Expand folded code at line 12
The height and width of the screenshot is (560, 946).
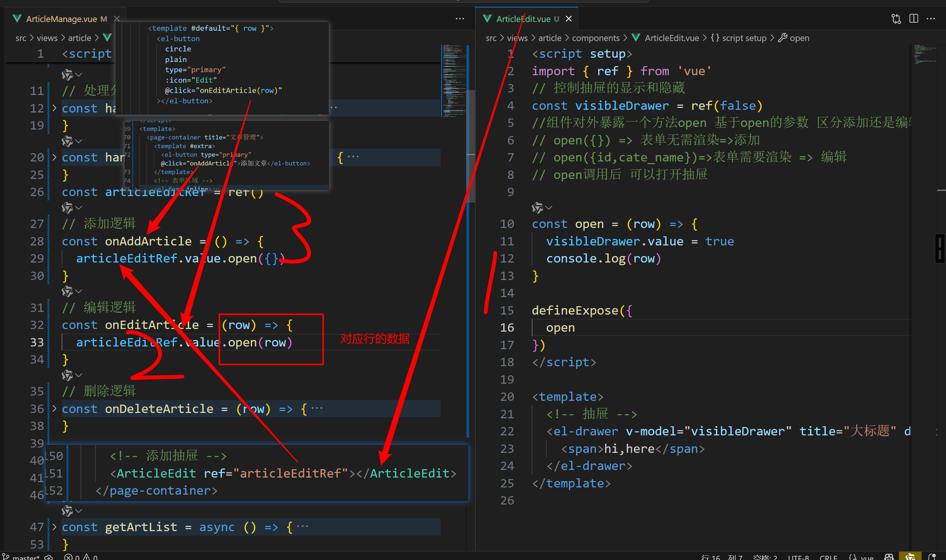(x=54, y=108)
